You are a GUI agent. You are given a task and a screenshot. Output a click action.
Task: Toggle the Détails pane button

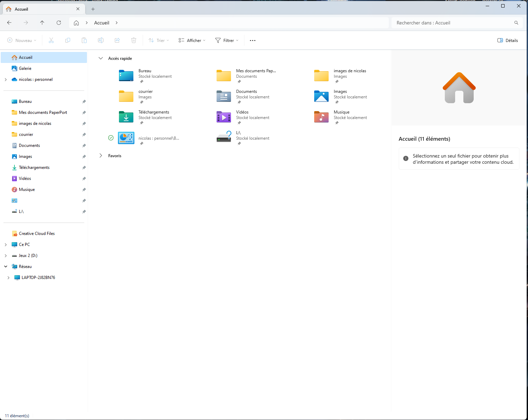[x=507, y=41]
